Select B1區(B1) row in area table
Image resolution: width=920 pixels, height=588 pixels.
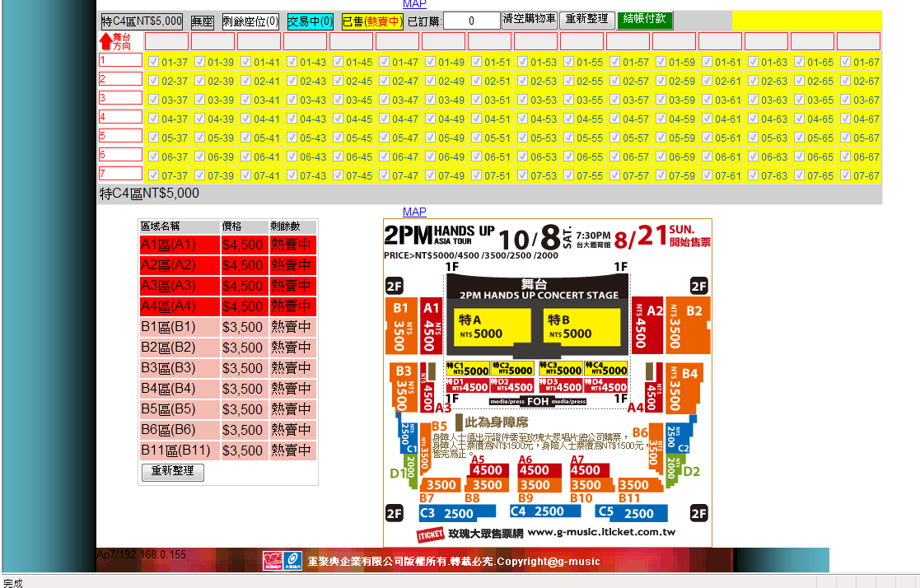tap(227, 327)
